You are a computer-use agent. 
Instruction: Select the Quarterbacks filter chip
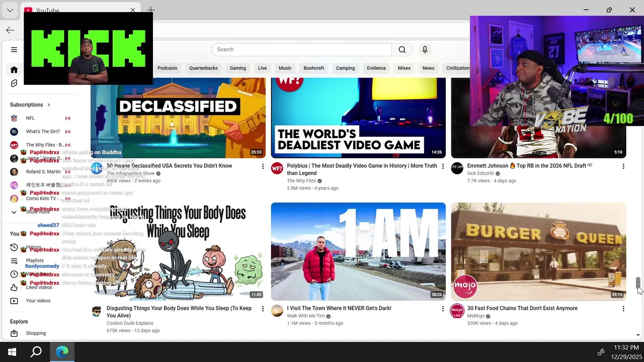tap(203, 68)
